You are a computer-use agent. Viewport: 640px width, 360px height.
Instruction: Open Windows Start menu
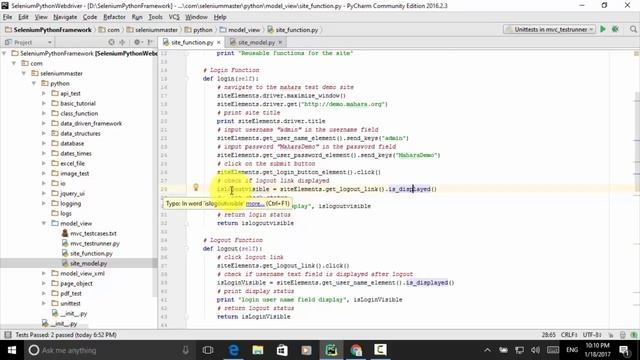click(11, 350)
